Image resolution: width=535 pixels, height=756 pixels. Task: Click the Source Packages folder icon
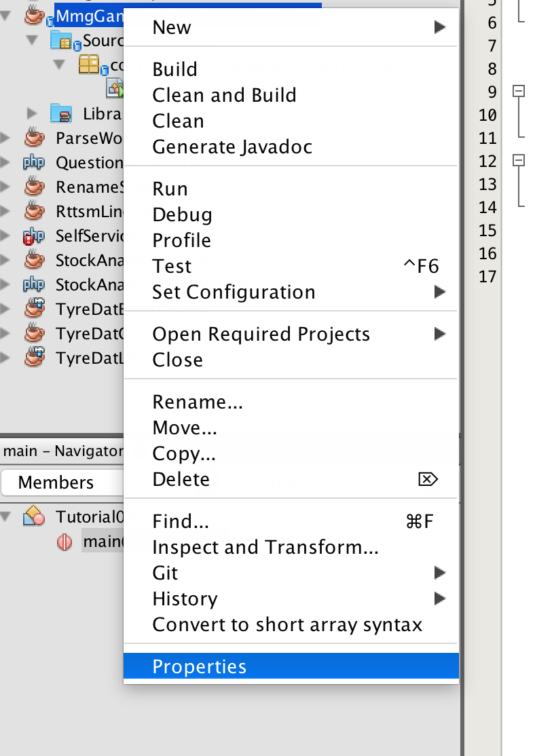(64, 41)
